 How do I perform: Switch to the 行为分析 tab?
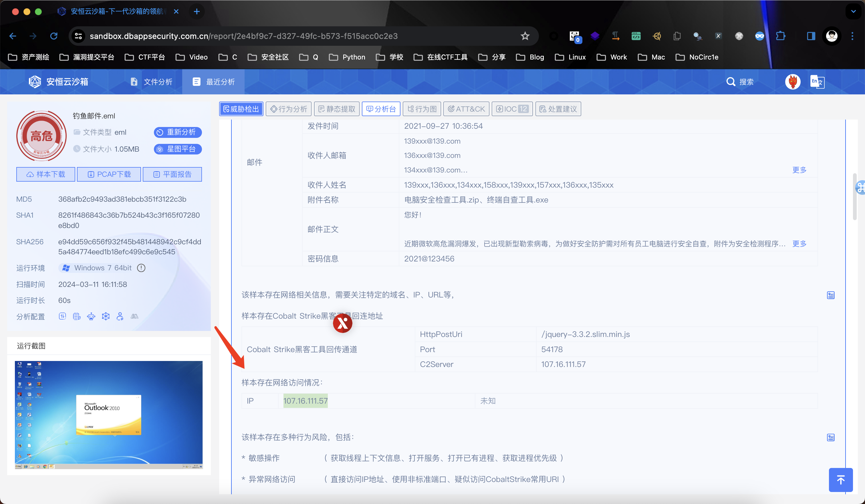pos(289,109)
